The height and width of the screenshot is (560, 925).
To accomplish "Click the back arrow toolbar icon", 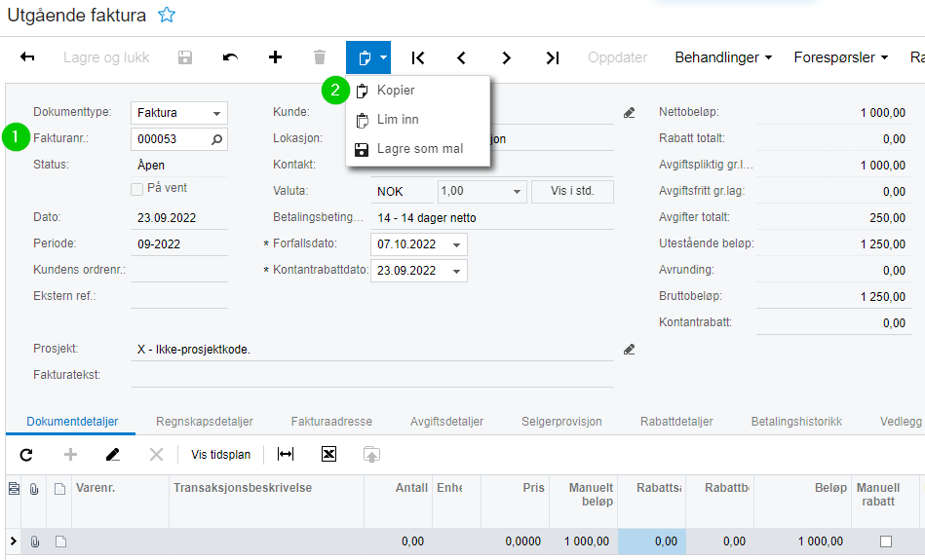I will 27,57.
